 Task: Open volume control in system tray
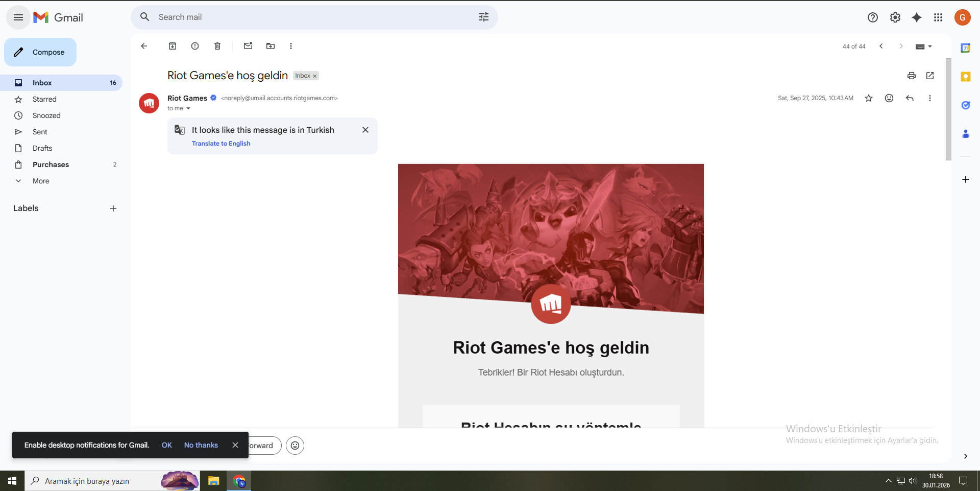913,481
